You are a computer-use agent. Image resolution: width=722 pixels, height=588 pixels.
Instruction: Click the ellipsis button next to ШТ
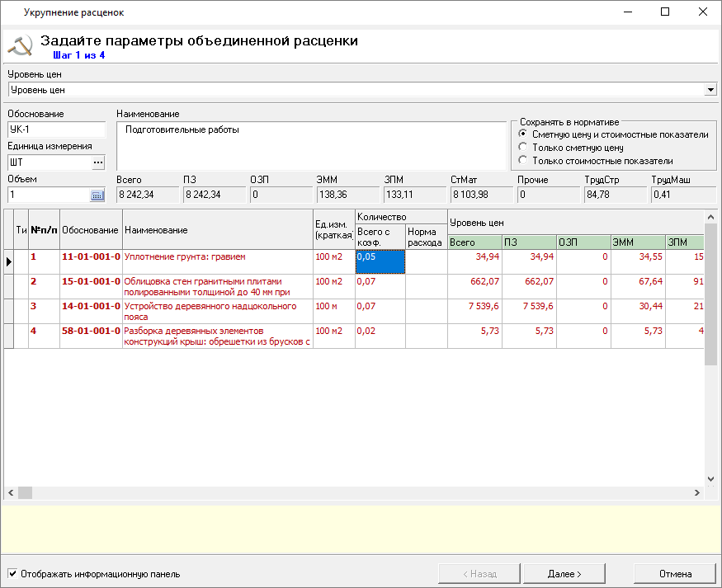click(98, 162)
